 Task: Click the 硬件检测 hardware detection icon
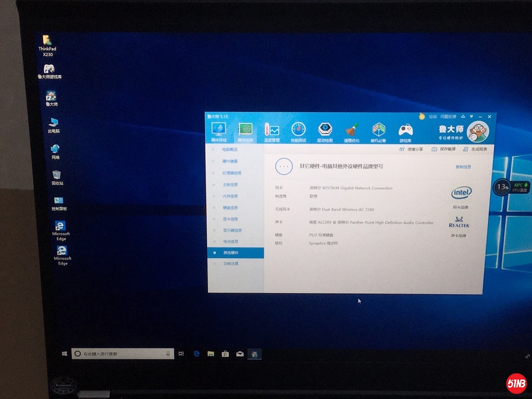click(x=246, y=132)
